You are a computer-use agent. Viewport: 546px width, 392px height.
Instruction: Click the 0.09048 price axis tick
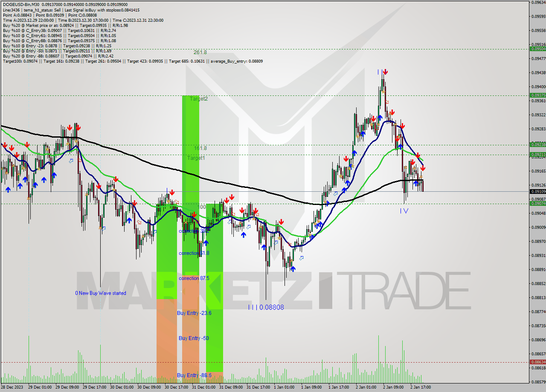[538, 213]
